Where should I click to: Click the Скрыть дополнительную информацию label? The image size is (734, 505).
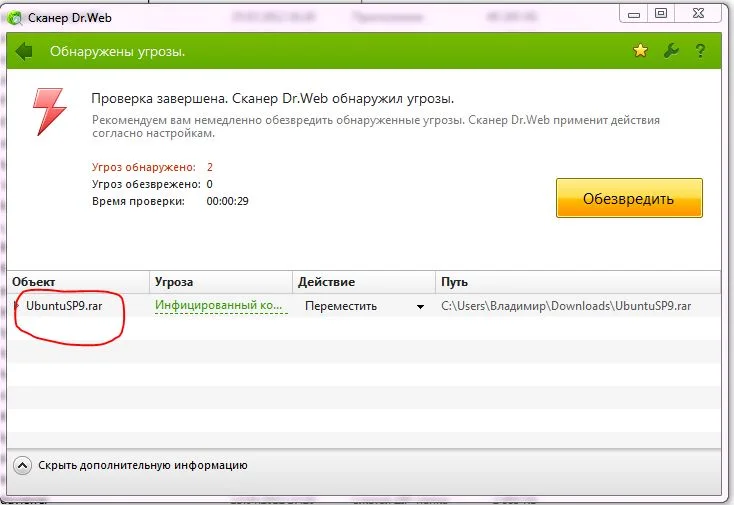pyautogui.click(x=143, y=465)
